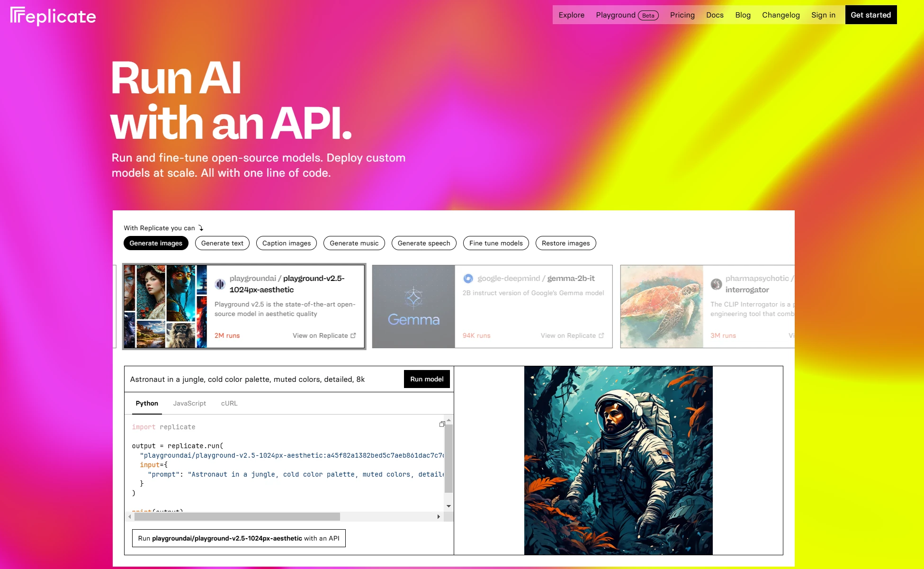Click Run playgroundai model with an API button
The width and height of the screenshot is (924, 569).
coord(239,538)
